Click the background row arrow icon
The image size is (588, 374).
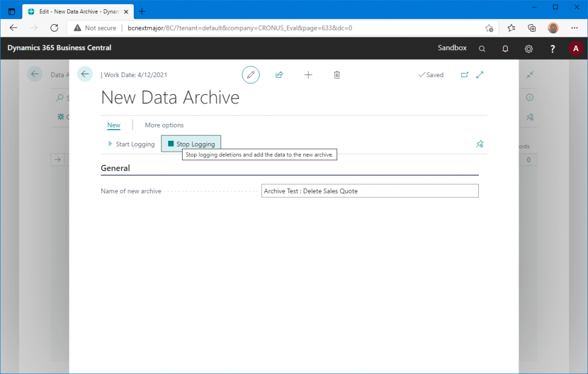tap(58, 160)
